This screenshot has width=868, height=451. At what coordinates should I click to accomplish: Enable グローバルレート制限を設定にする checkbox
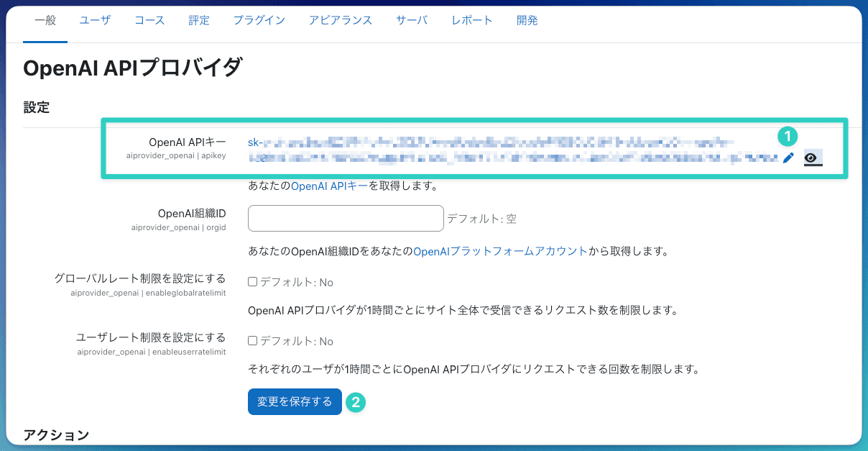[x=252, y=282]
